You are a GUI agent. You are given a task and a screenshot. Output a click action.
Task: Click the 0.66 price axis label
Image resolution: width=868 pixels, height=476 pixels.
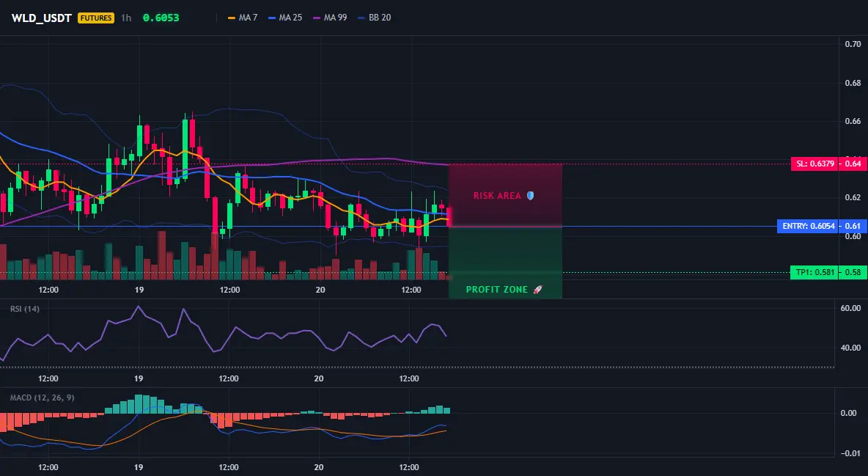(853, 121)
